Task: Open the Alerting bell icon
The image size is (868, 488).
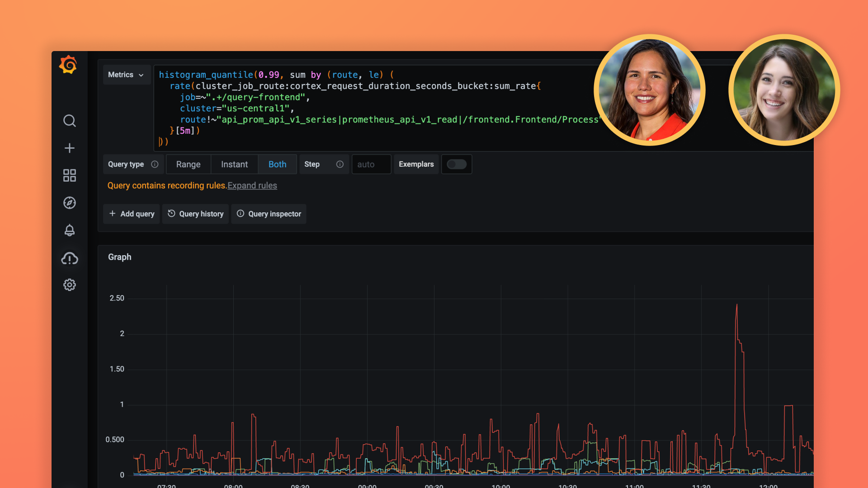Action: click(69, 230)
